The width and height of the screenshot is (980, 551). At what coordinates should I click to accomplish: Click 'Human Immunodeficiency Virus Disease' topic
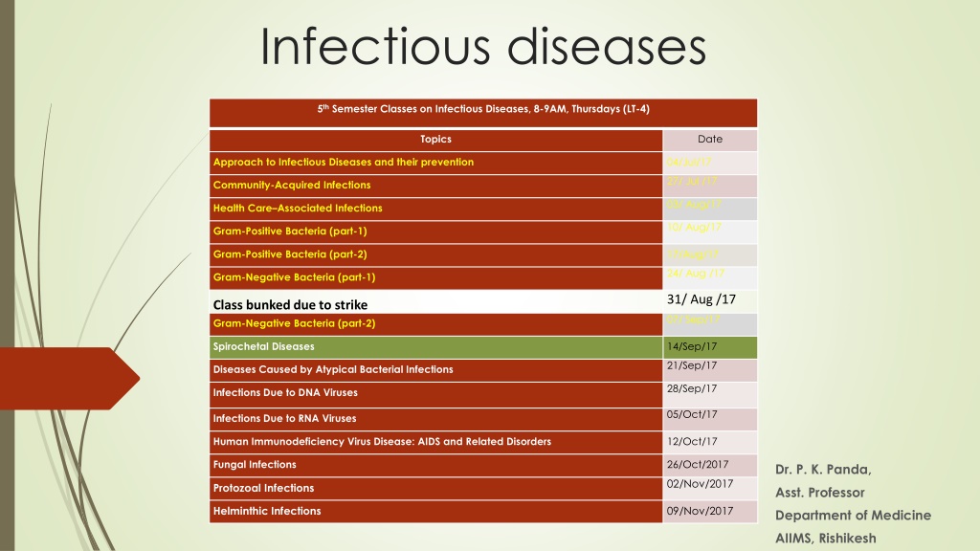382,442
